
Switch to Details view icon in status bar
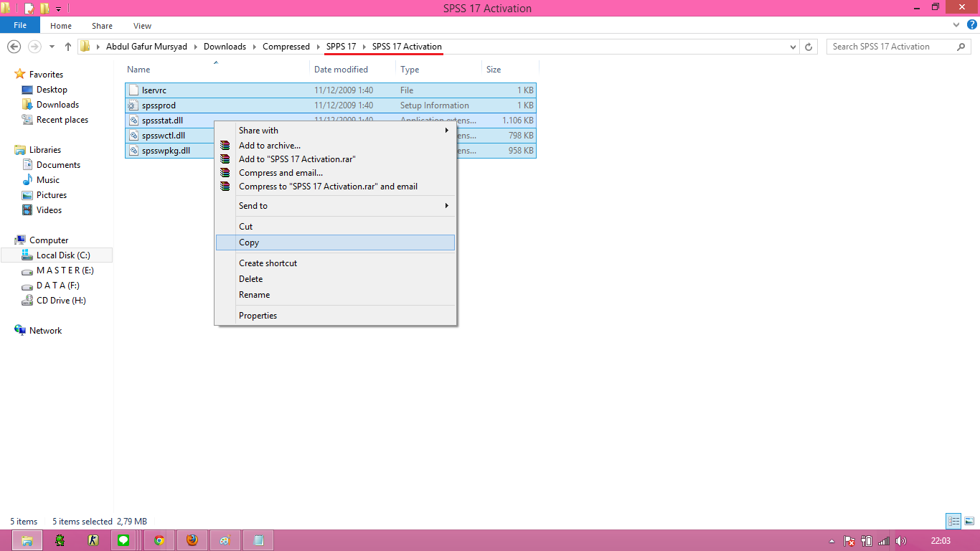pos(953,522)
